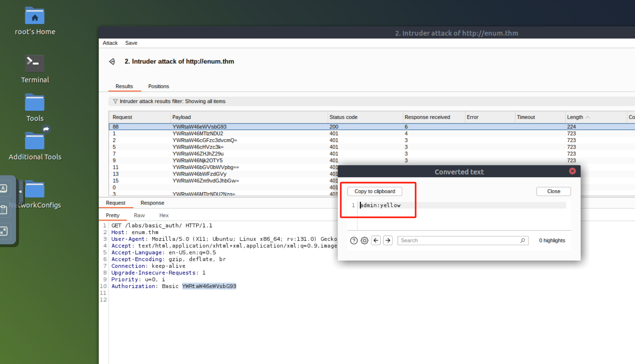Select result row with payload YWRtaW46cHVzc3k=

click(x=198, y=147)
